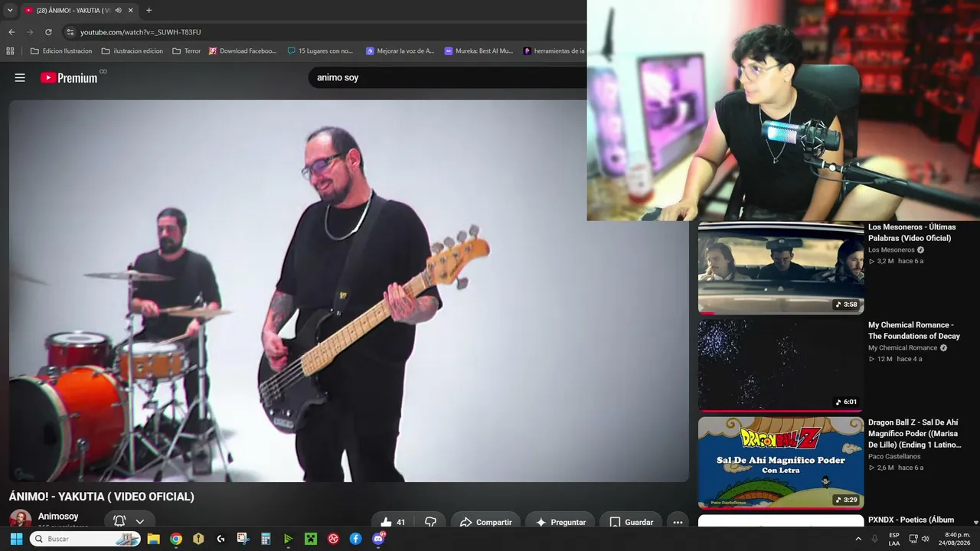Click the main video player to pause
Screen dimensions: 980x551
[349, 291]
